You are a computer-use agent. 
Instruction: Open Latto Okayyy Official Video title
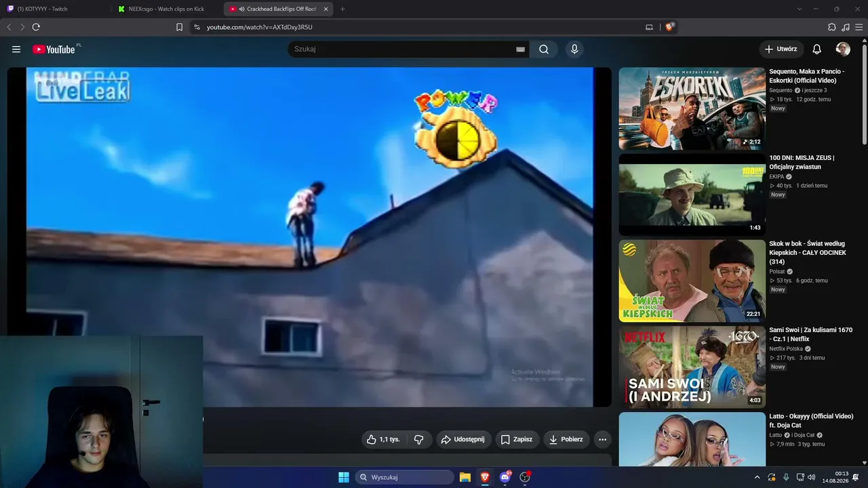811,421
